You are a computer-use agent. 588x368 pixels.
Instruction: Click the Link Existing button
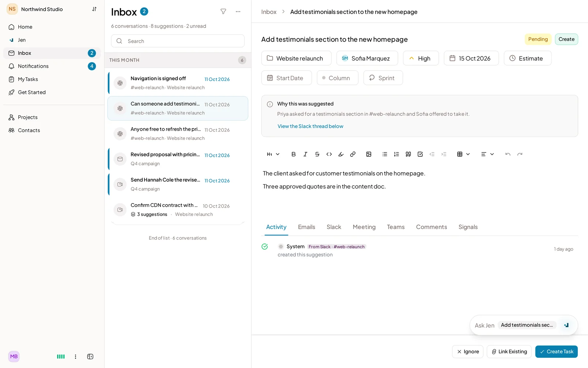coord(509,351)
